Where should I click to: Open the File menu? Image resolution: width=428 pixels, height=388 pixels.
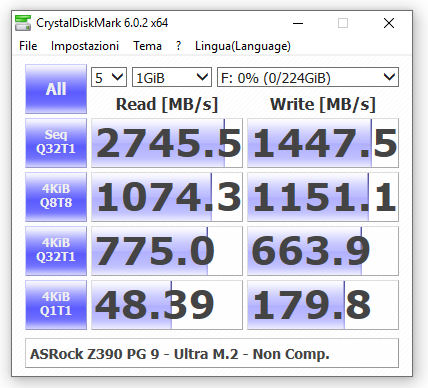28,46
